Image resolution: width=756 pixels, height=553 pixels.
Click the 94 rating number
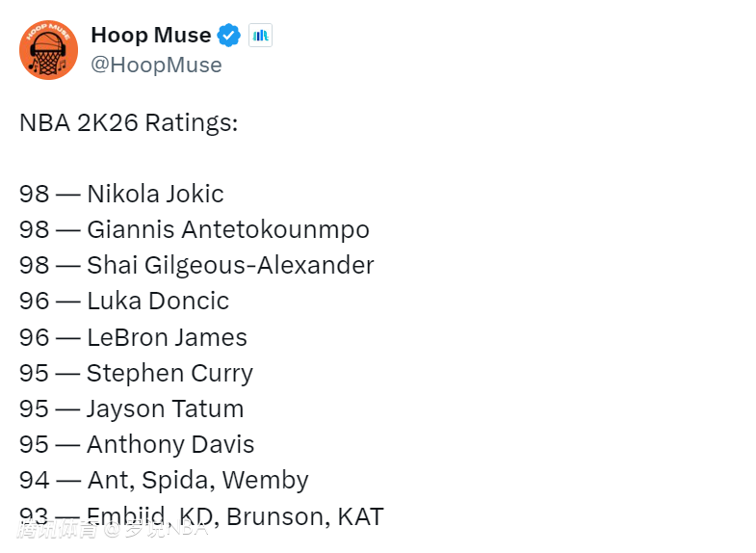34,480
